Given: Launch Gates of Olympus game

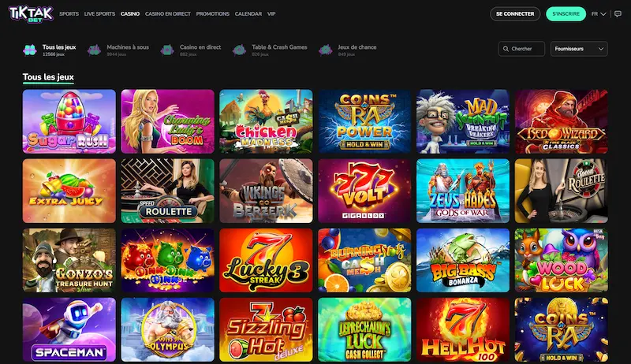Looking at the screenshot, I should point(167,330).
